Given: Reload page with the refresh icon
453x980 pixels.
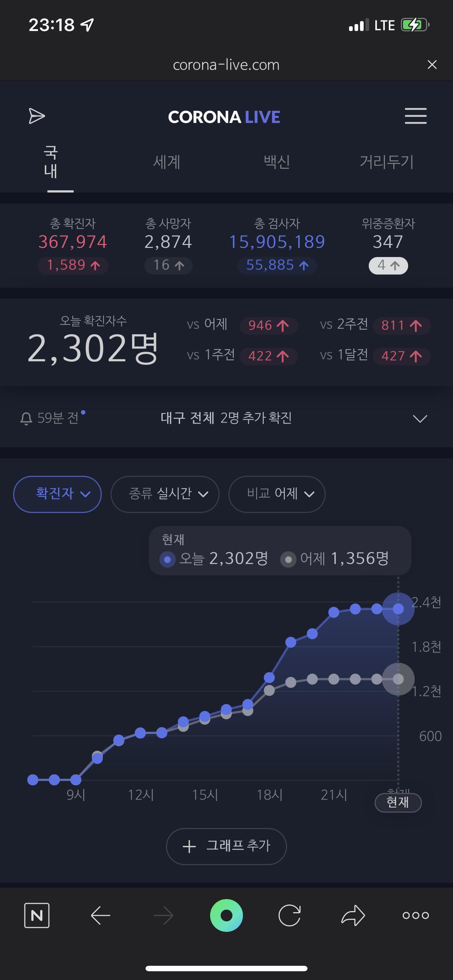Looking at the screenshot, I should [x=289, y=915].
